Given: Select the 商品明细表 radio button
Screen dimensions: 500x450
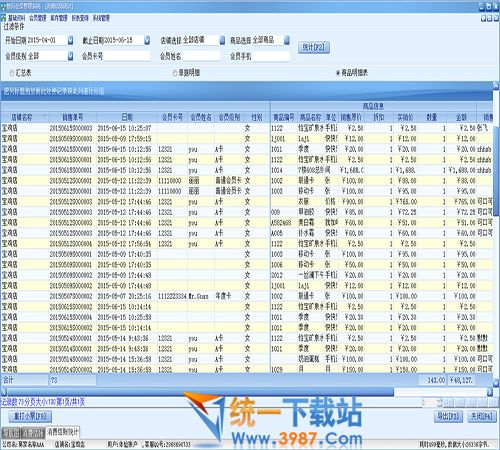Looking at the screenshot, I should (338, 73).
